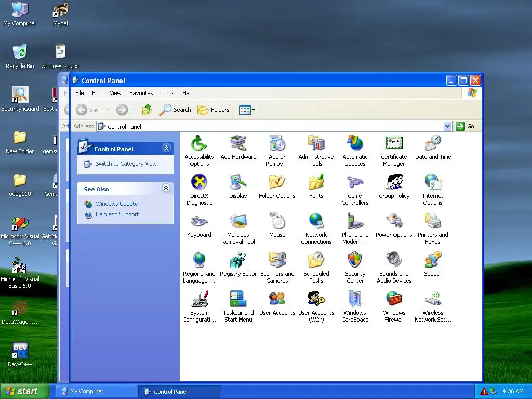Image resolution: width=532 pixels, height=399 pixels.
Task: Select Phone and Modem icon
Action: 355,221
